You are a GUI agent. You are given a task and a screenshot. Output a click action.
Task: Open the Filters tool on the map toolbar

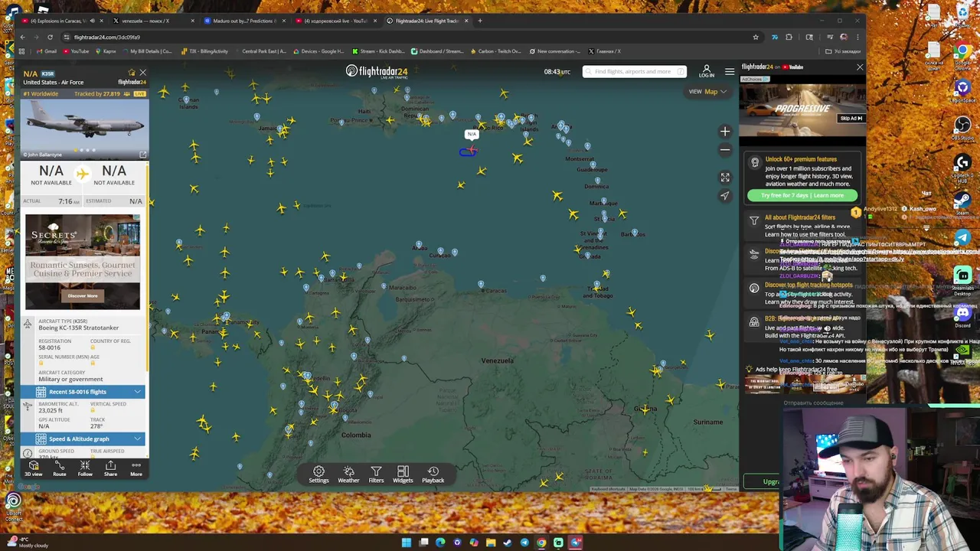[376, 474]
